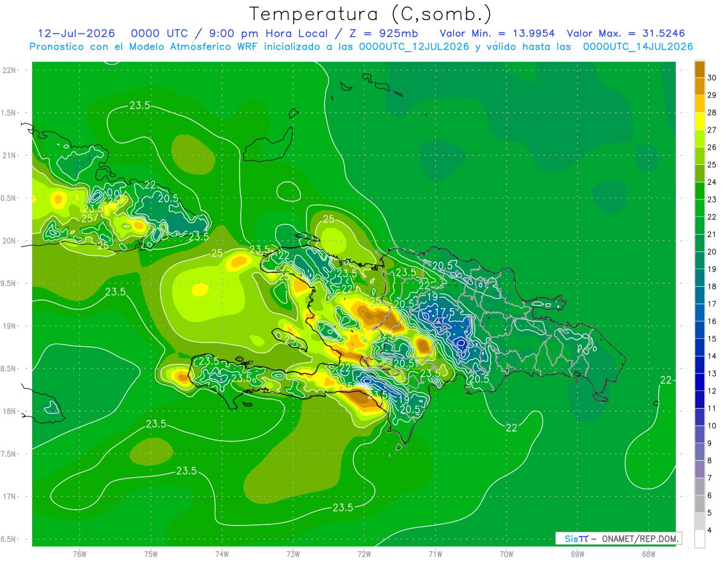Click the '17.5' contour label over Hispaniola

443,312
